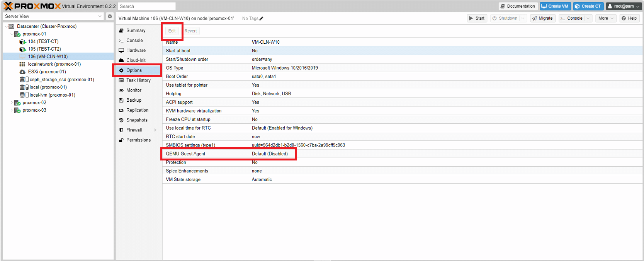Expand the Firewall submenu arrow
The height and width of the screenshot is (261, 644).
tap(155, 130)
